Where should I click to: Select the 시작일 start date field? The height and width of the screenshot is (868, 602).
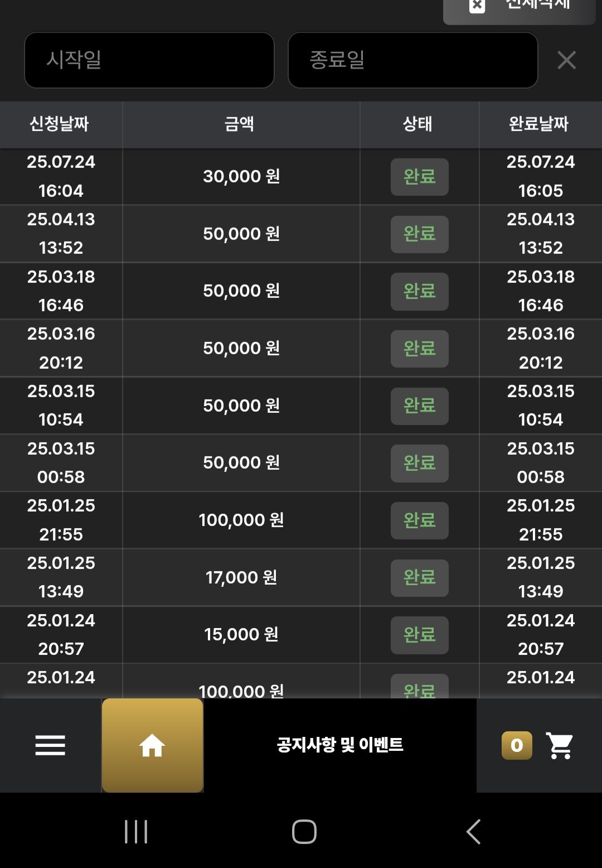(x=149, y=60)
